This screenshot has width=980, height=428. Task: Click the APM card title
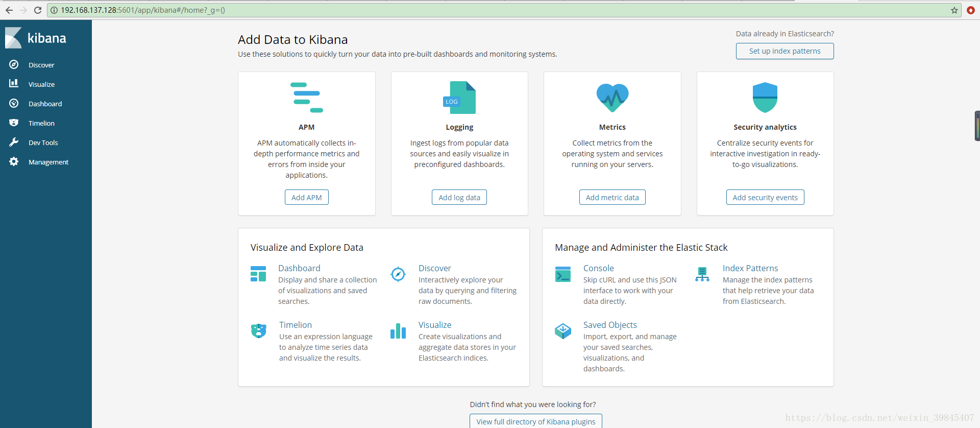tap(306, 127)
